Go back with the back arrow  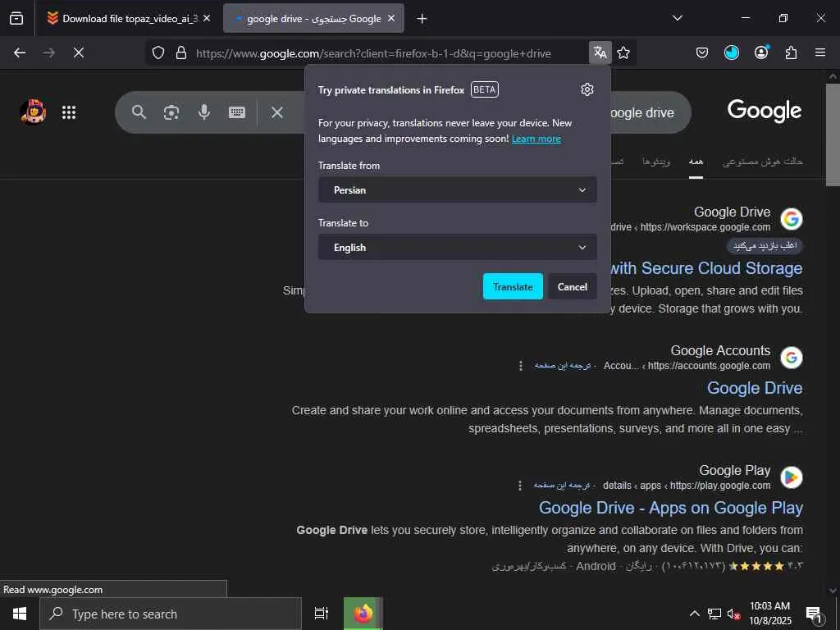coord(20,52)
